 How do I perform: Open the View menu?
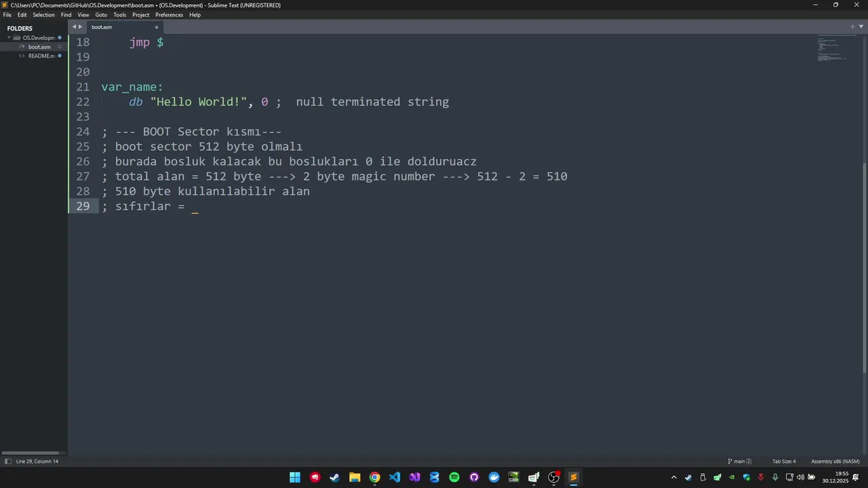click(x=83, y=15)
